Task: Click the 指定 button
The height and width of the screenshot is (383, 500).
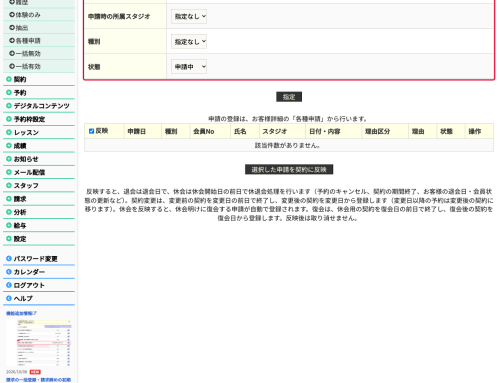Action: [289, 97]
